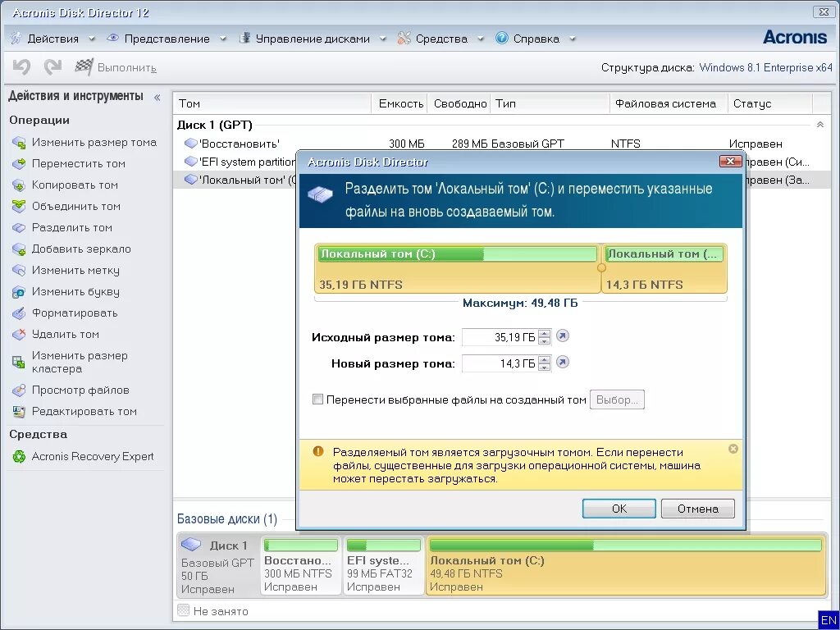
Task: Select the EFI system 99 МБ partition in disk map
Action: pyautogui.click(x=383, y=565)
